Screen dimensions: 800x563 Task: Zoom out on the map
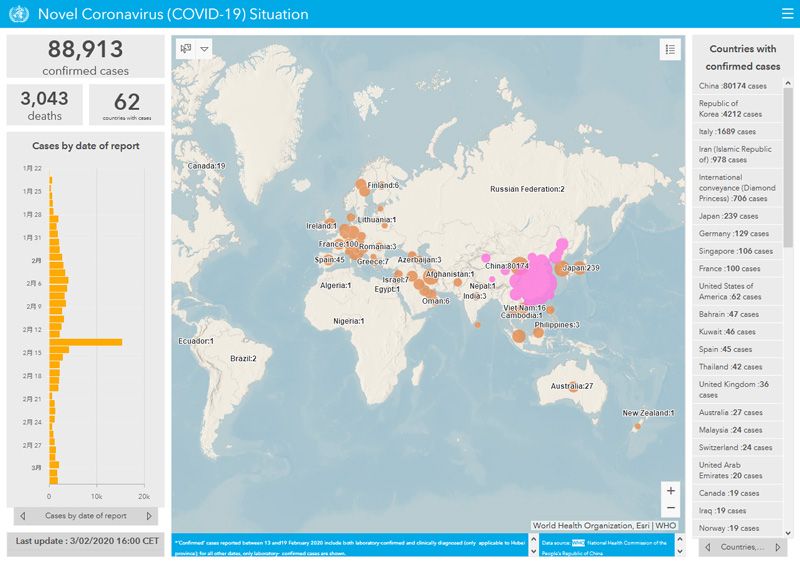click(x=670, y=508)
